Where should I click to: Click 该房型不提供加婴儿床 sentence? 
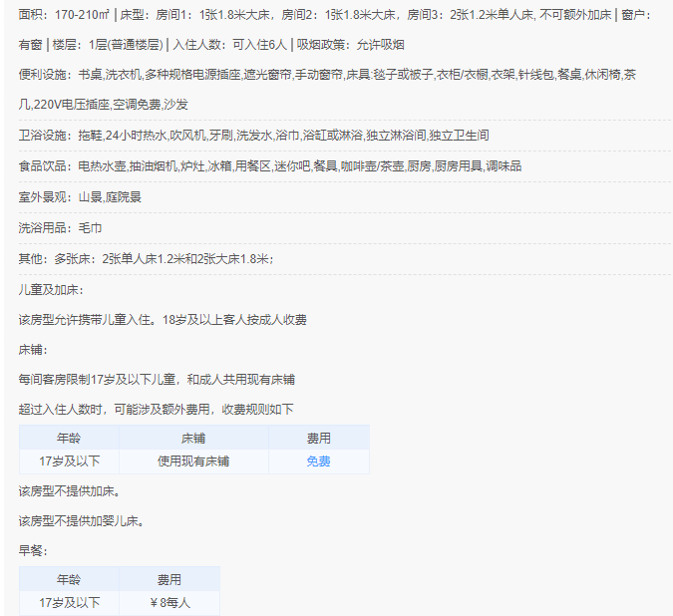[x=82, y=521]
